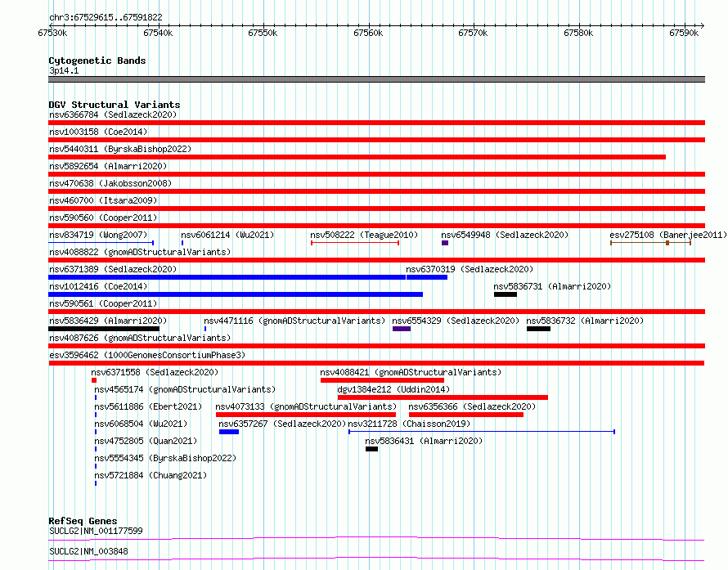Click esv3596462 (1000GenomesConsortiumPhase3) label

147,355
